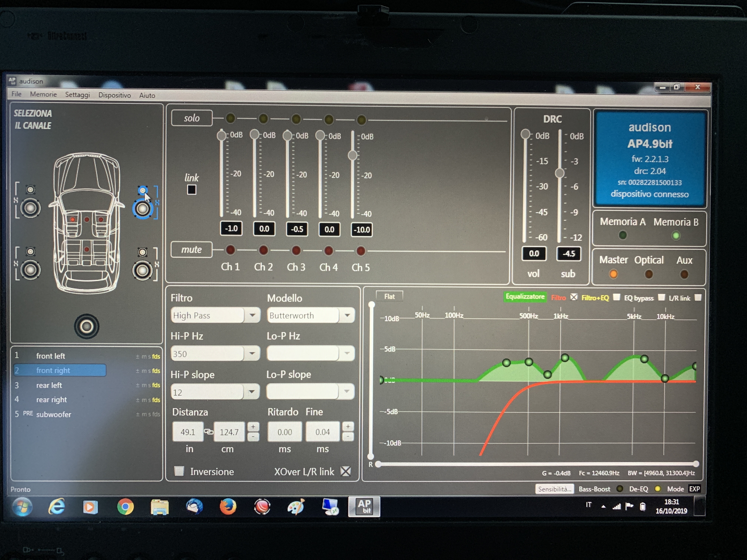Open Google Chrome from taskbar
Screen dimensions: 747x560
tap(125, 506)
